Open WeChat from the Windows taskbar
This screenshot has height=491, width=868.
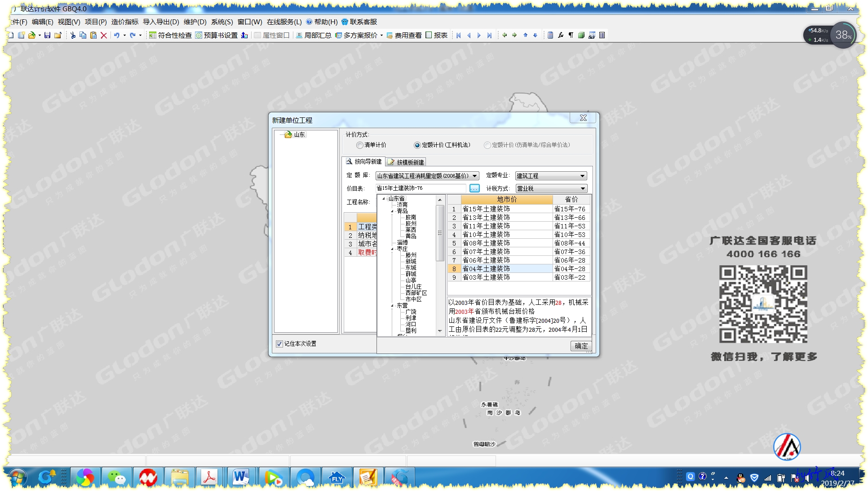click(117, 477)
